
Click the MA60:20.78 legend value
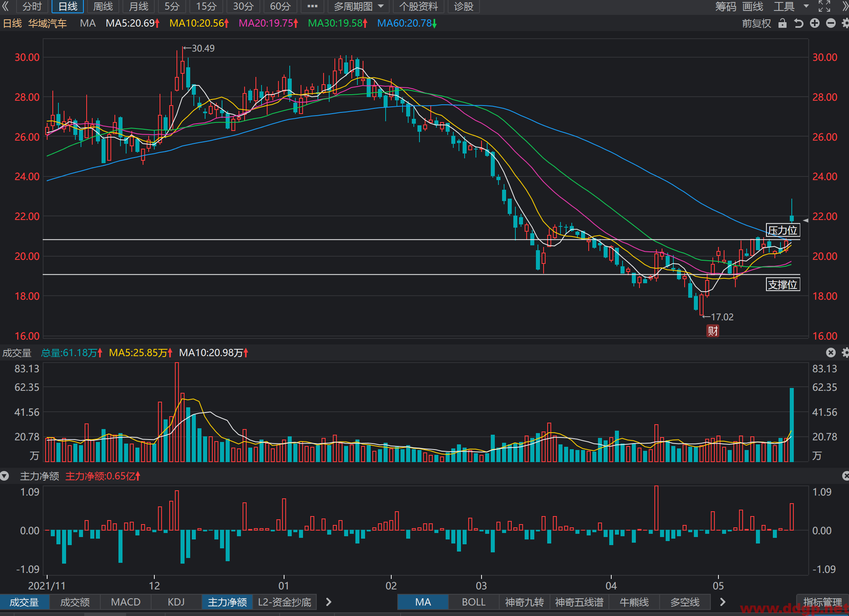point(407,23)
